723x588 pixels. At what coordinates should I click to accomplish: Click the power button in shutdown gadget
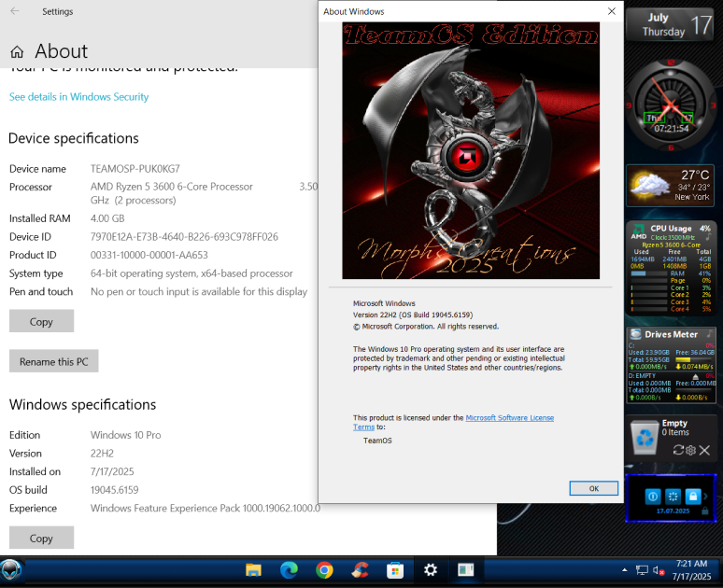tap(652, 497)
